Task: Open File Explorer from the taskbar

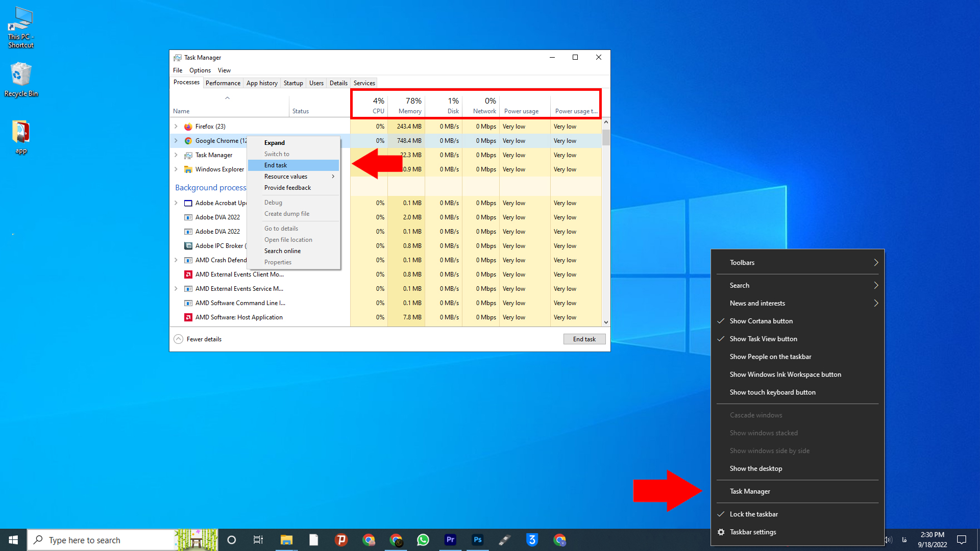Action: (286, 540)
